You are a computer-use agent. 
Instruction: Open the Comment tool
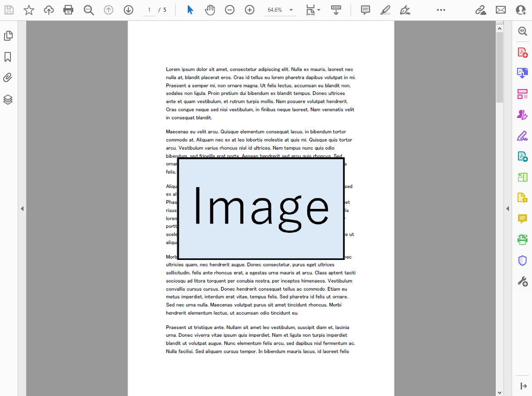(522, 218)
